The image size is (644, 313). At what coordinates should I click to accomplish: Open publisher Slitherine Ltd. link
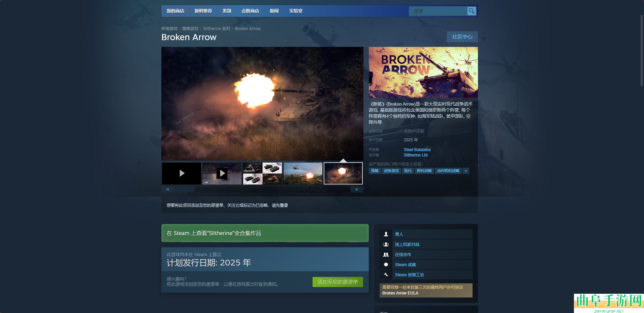point(416,155)
